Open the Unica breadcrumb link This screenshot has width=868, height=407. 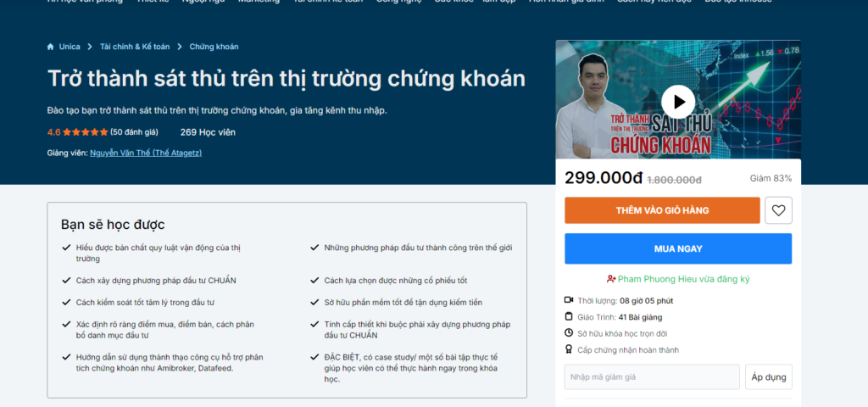coord(70,47)
